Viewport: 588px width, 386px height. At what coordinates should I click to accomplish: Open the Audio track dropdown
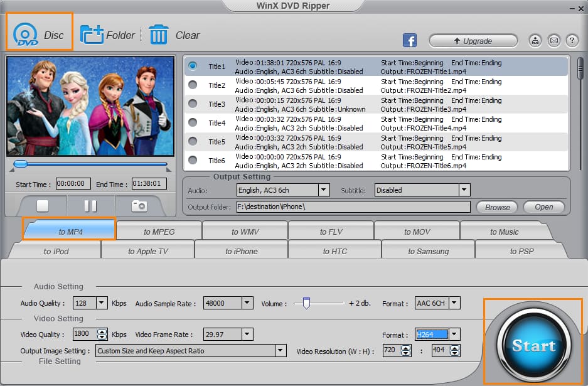pyautogui.click(x=324, y=190)
